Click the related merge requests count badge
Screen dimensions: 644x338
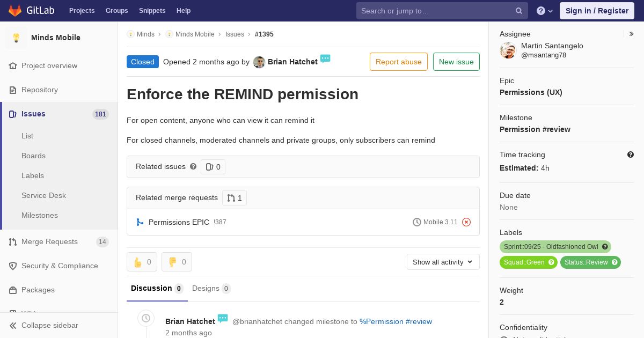coord(235,198)
